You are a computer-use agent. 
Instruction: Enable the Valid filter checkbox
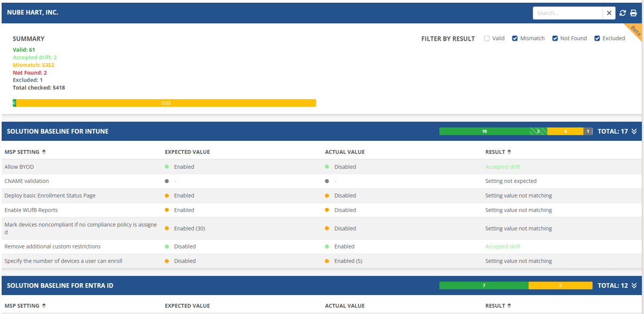coord(487,38)
